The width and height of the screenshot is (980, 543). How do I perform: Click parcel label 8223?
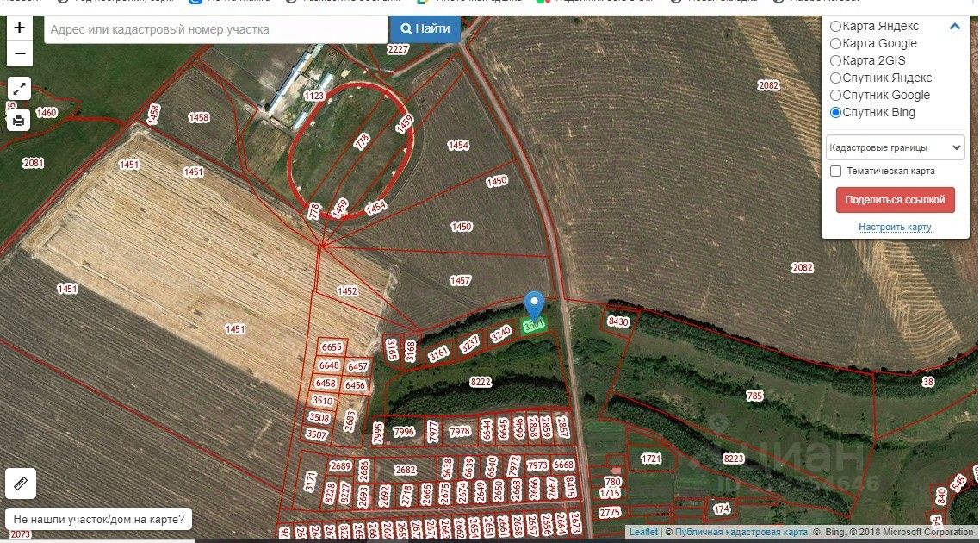(x=734, y=459)
